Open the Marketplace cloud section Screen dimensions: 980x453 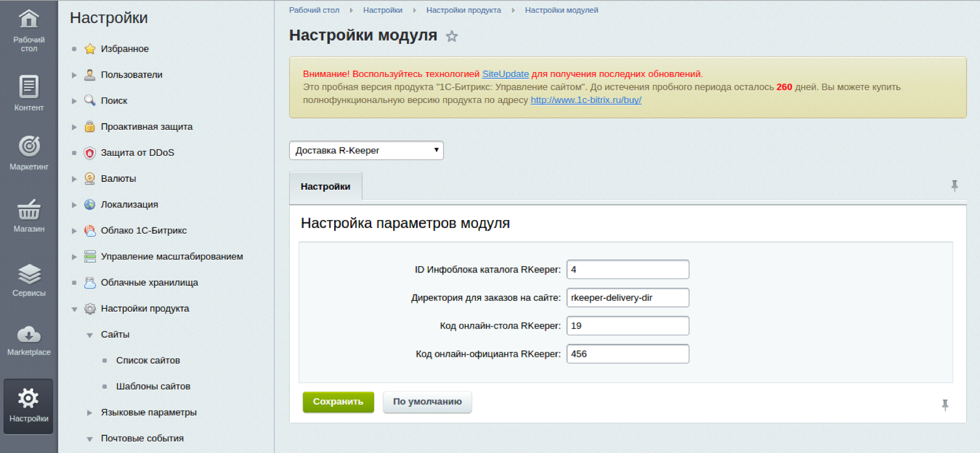pyautogui.click(x=29, y=340)
